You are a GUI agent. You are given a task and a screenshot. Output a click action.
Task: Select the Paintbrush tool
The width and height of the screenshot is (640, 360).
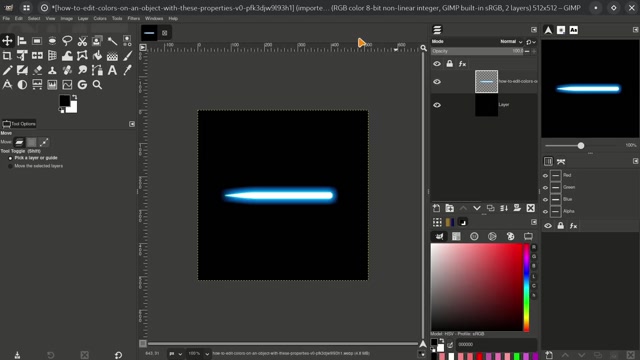pos(127,55)
